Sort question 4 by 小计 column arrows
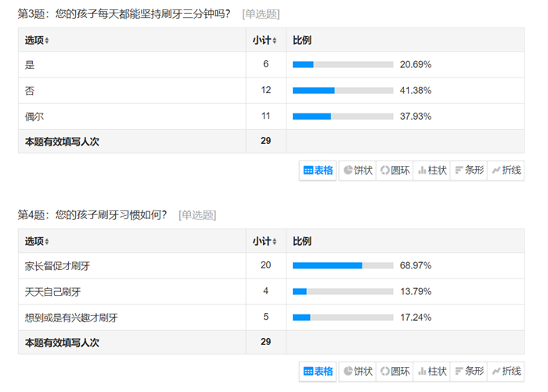The width and height of the screenshot is (548, 392). coord(274,242)
